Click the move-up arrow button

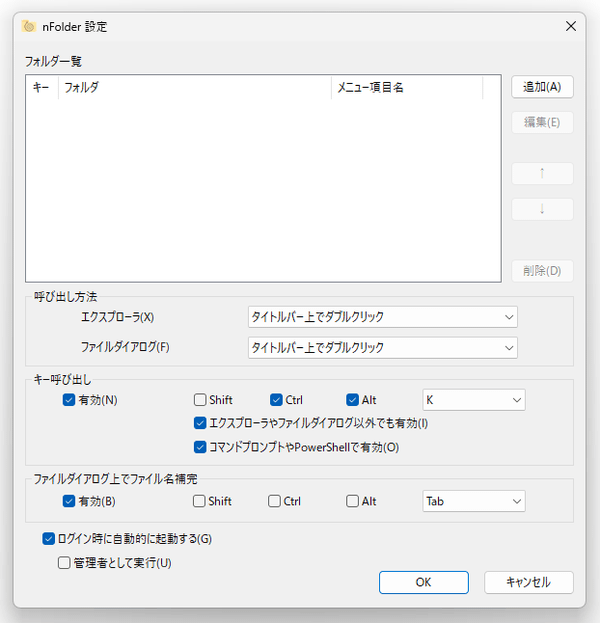point(542,173)
